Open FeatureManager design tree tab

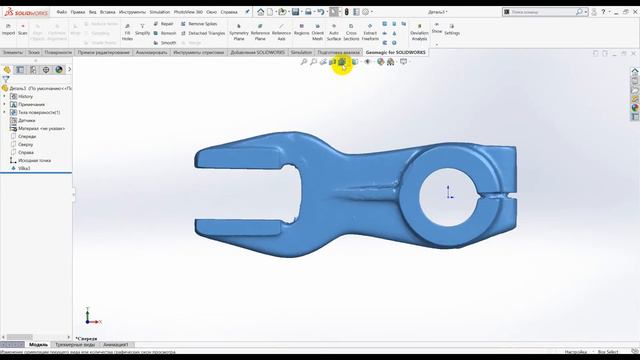pos(7,70)
